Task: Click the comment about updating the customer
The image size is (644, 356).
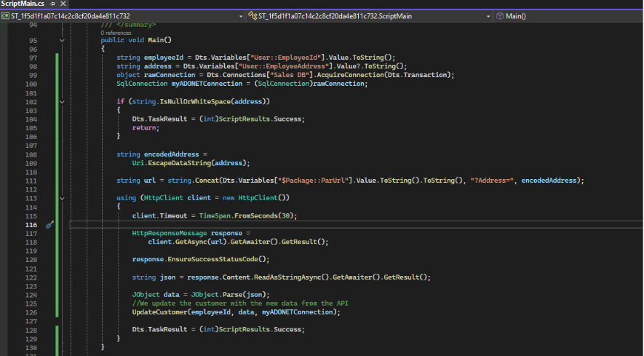Action: (240, 304)
